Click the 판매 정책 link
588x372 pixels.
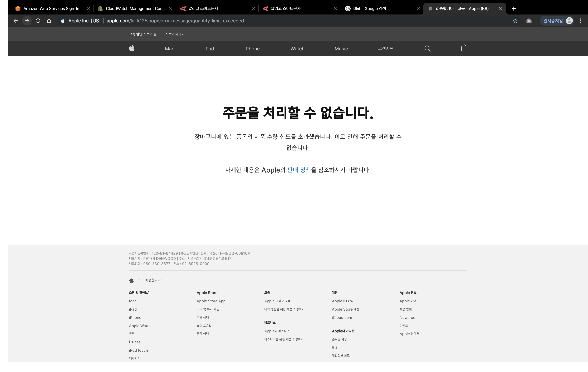[299, 170]
